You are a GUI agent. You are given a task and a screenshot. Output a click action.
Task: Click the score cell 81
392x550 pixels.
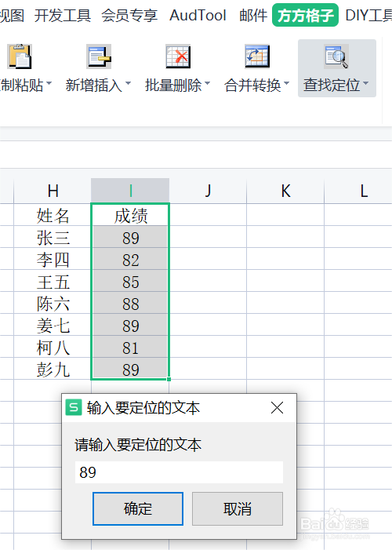coord(130,348)
